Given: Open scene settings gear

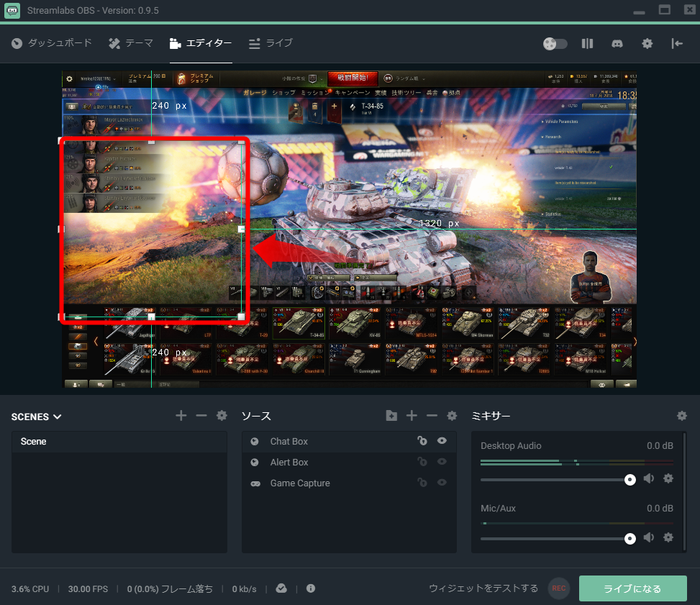Looking at the screenshot, I should 222,416.
